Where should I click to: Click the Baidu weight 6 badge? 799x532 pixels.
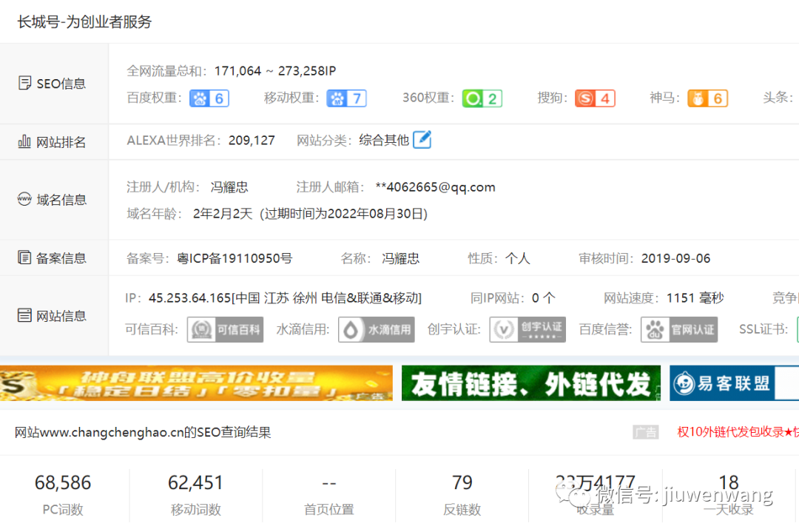point(209,98)
